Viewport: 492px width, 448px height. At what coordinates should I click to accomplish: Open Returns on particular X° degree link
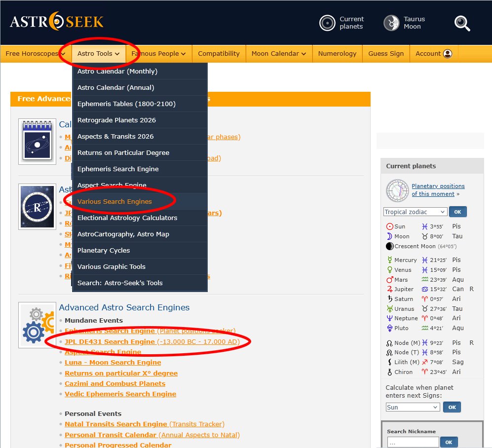tap(121, 373)
